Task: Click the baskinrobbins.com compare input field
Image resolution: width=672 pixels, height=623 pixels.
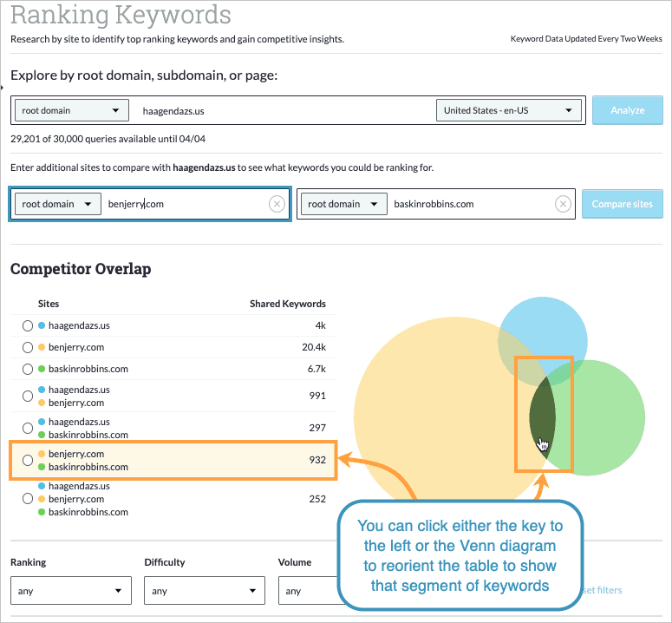Action: (x=468, y=204)
